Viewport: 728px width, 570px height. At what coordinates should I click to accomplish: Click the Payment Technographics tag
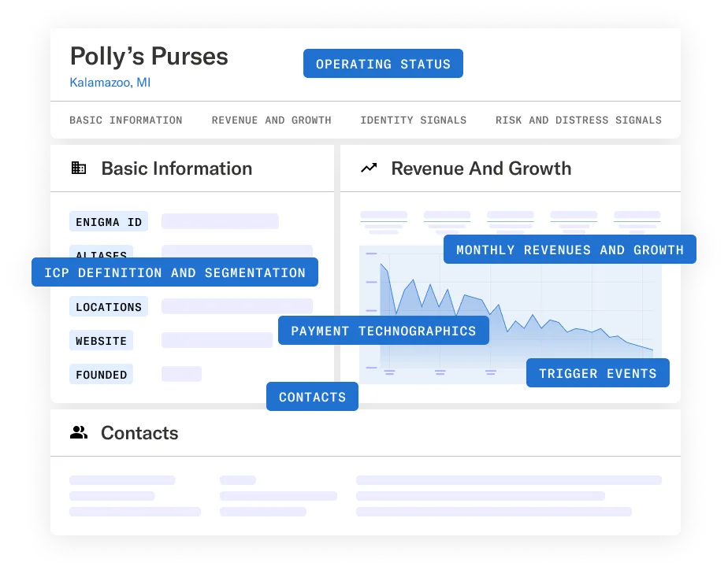tap(384, 331)
